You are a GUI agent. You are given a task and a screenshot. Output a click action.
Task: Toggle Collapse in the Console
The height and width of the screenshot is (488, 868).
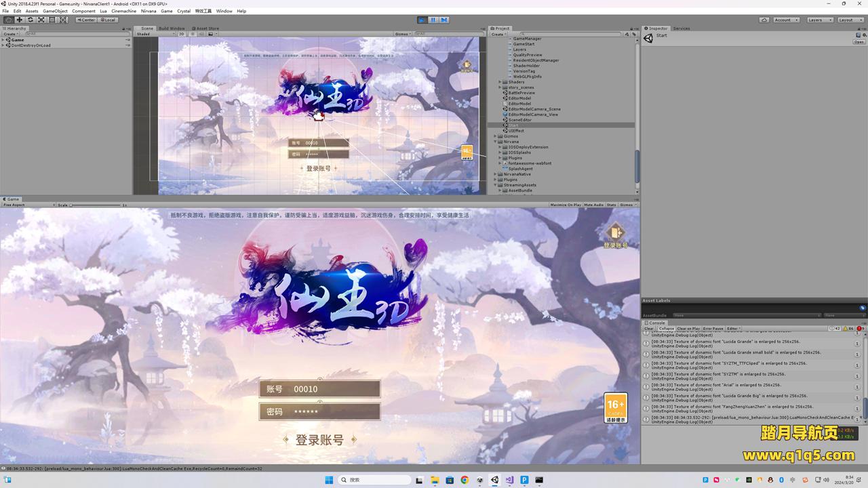666,329
